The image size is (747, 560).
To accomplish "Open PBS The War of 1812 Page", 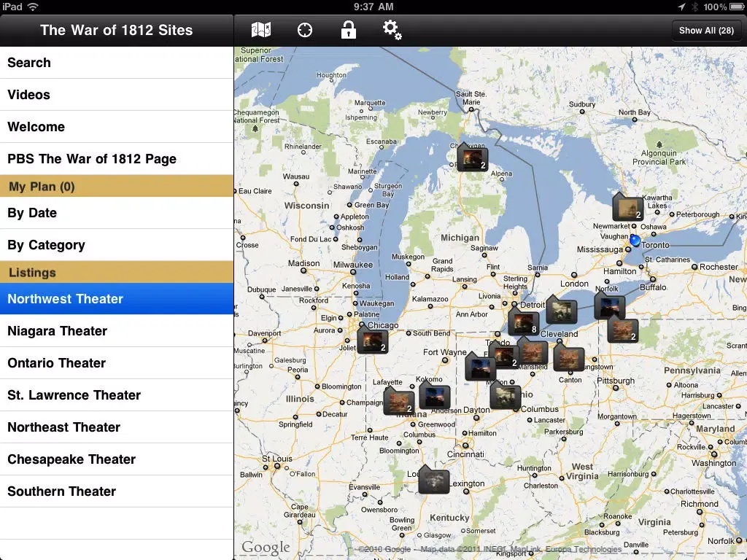I will (117, 158).
